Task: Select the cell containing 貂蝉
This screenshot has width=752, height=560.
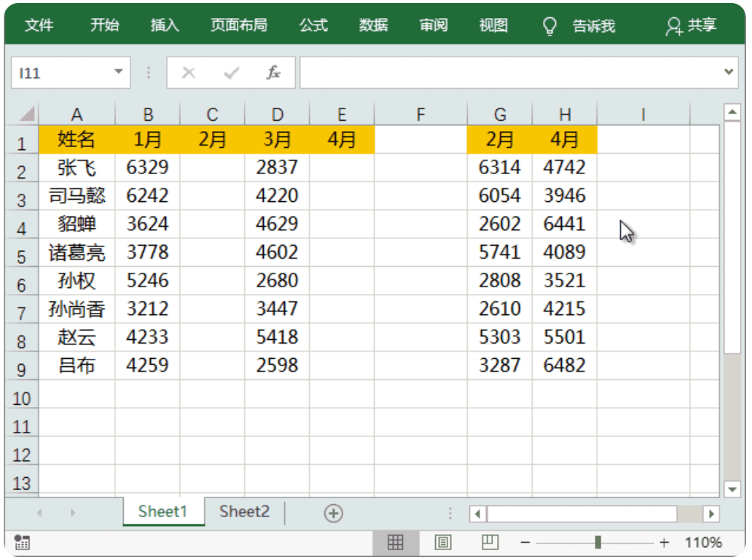Action: pyautogui.click(x=77, y=224)
